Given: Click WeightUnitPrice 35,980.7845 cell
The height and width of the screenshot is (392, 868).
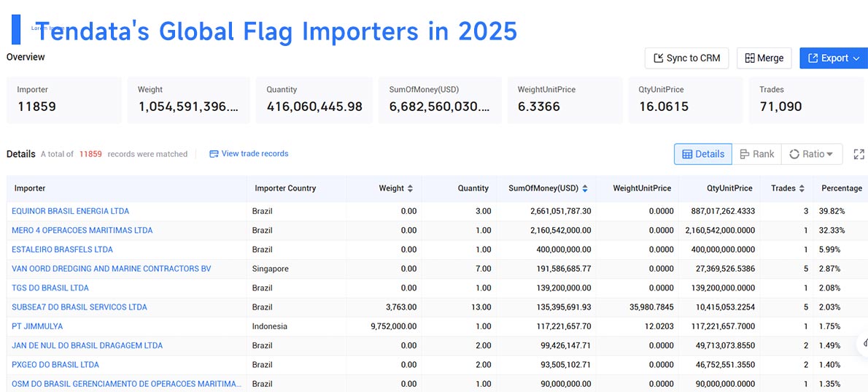Looking at the screenshot, I should coord(651,307).
